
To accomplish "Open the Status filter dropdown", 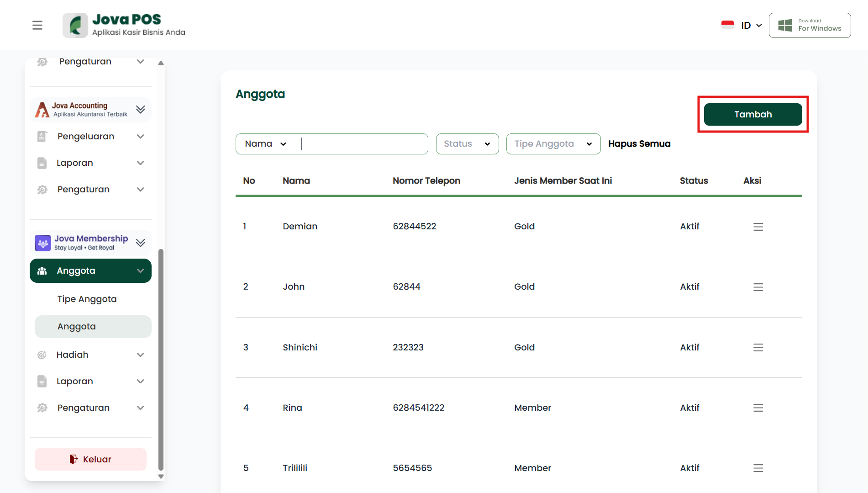I will pos(467,144).
